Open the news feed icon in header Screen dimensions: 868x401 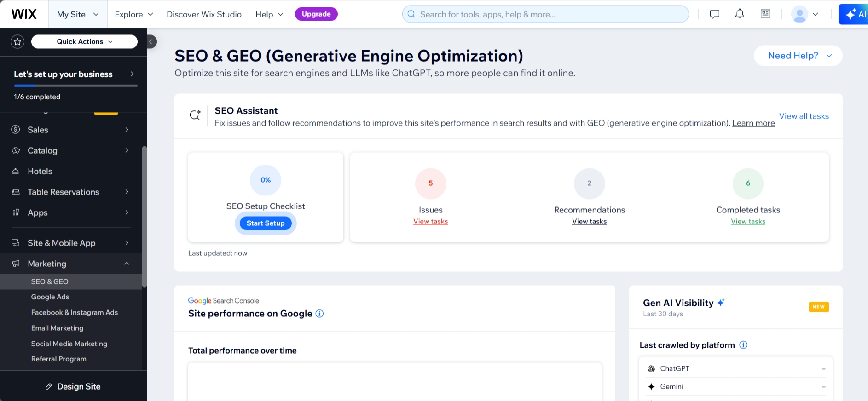[765, 14]
